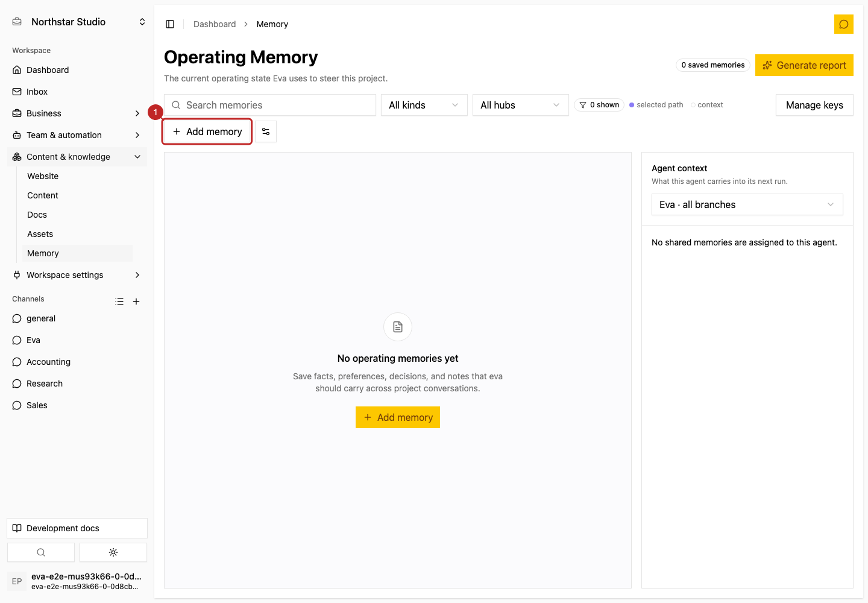Expand the Team & automation chevron
Viewport: 868px width, 603px height.
click(137, 135)
